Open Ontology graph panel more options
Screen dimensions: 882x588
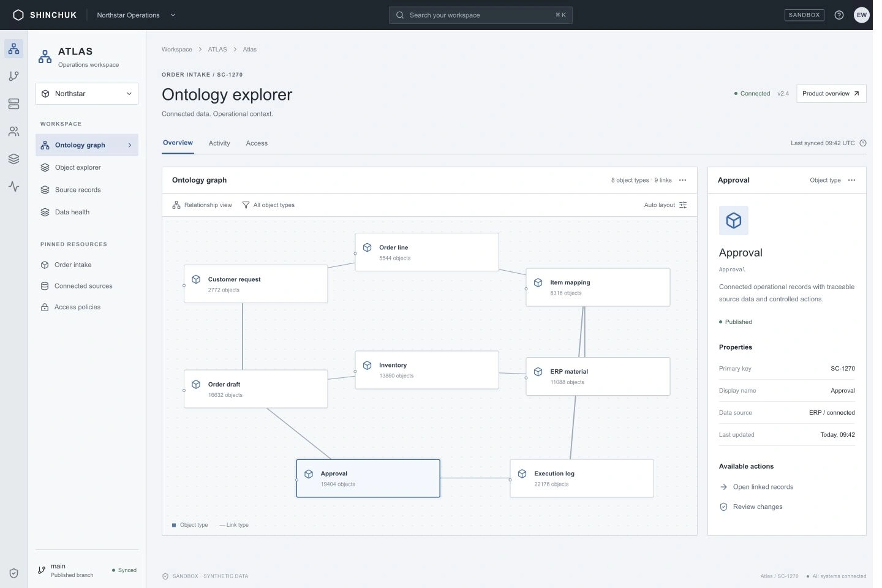coord(683,180)
